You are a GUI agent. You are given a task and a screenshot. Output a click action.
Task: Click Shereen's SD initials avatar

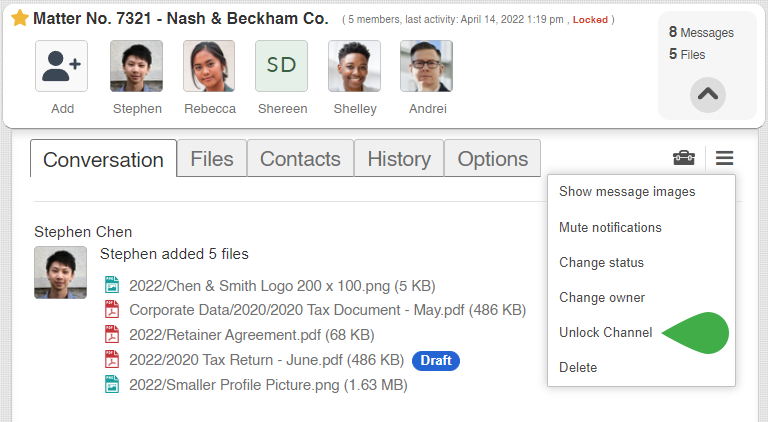[281, 66]
